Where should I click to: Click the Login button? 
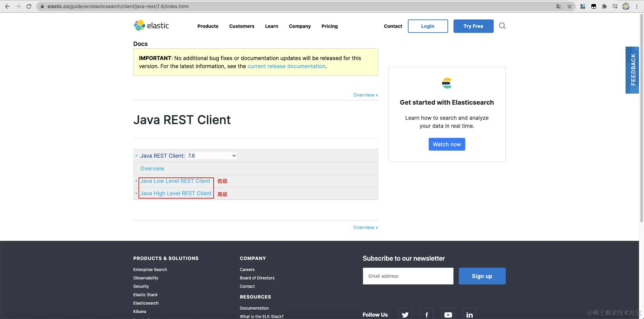(428, 26)
